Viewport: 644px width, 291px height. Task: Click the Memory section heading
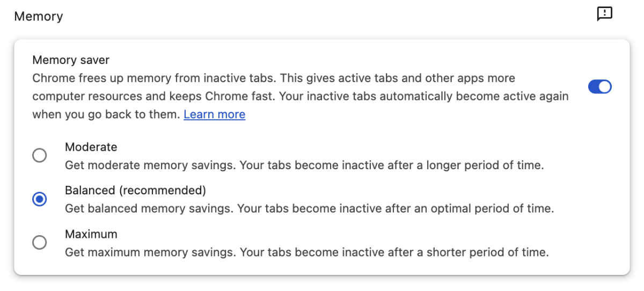click(39, 17)
